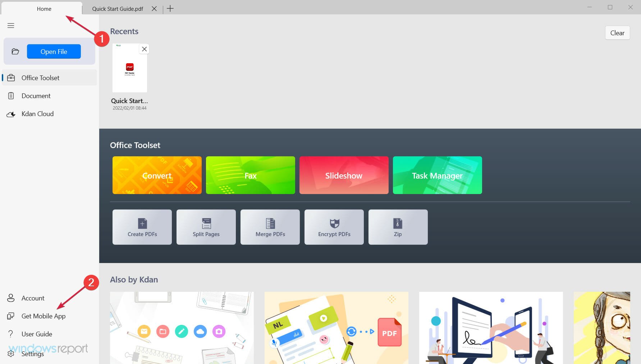Open the Quick Start recent file thumbnail
The width and height of the screenshot is (641, 364).
pos(130,68)
